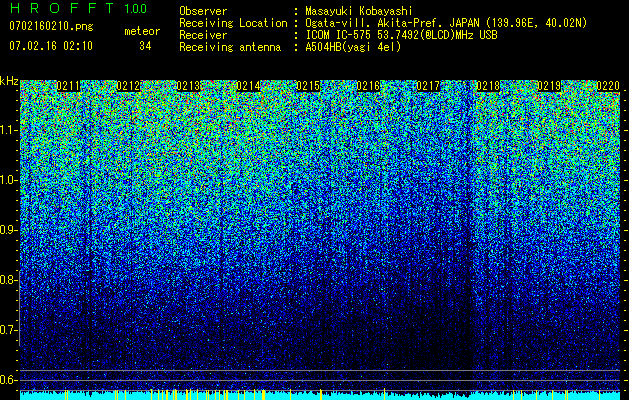Click the 0213 time marker label

pos(188,86)
